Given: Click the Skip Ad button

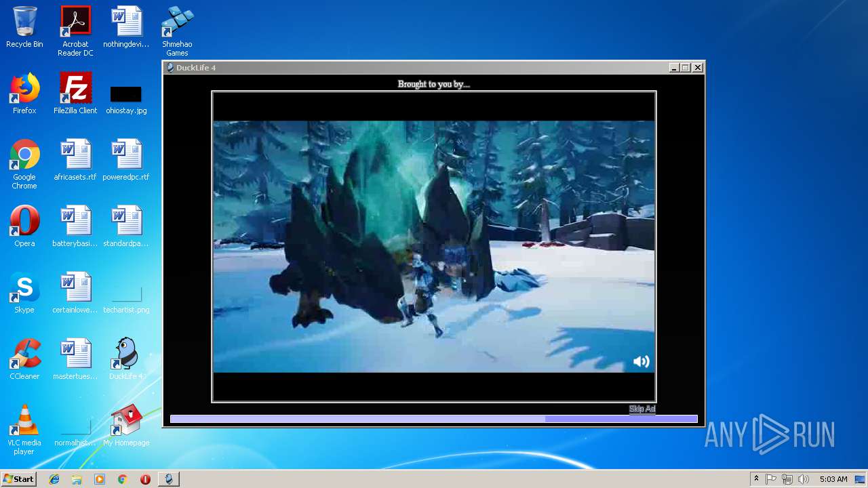Looking at the screenshot, I should [x=642, y=409].
